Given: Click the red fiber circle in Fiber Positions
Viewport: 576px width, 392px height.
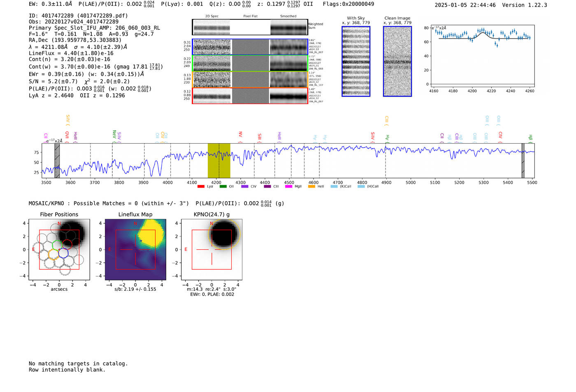Looking at the screenshot, I should (67, 245).
